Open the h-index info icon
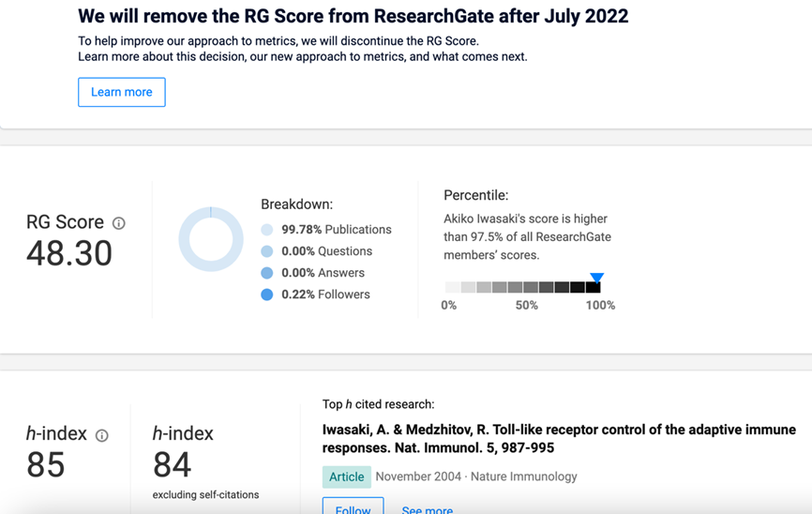 point(102,436)
